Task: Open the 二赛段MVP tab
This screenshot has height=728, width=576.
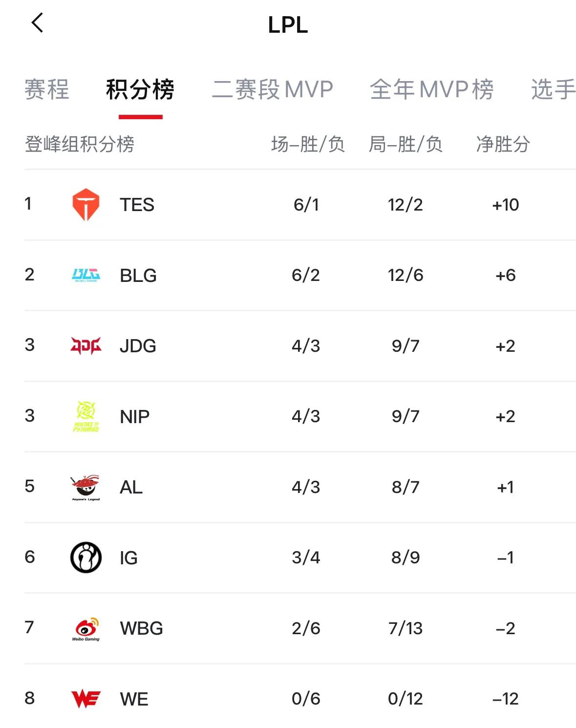Action: click(x=273, y=90)
